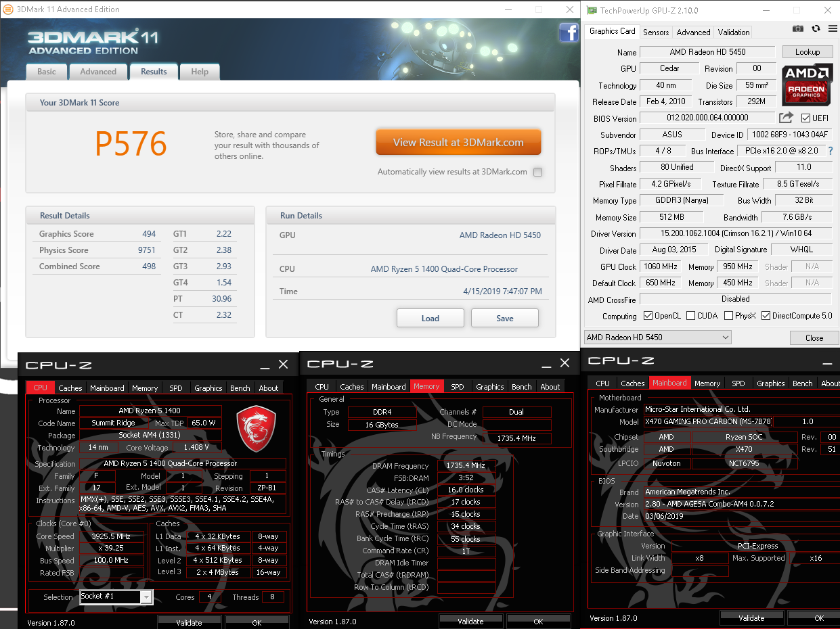Screen dimensions: 840x629
Task: Click Validate in the right CPU-Z window
Action: pyautogui.click(x=751, y=618)
